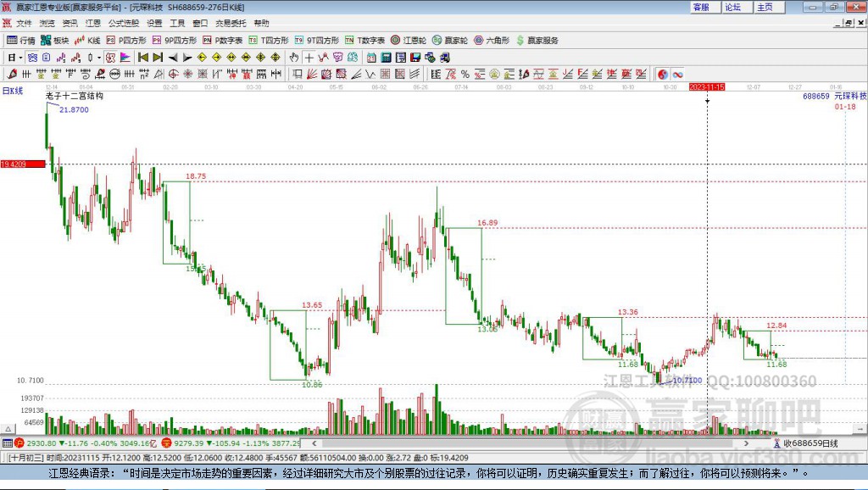Open the 六角形 hexagon tool
Viewport: 868px width, 490px height.
[492, 41]
